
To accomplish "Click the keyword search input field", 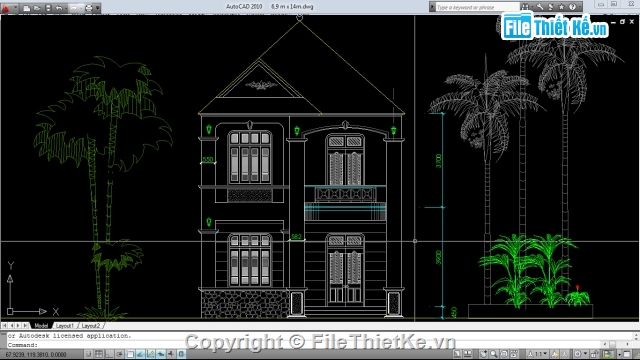I will 477,7.
